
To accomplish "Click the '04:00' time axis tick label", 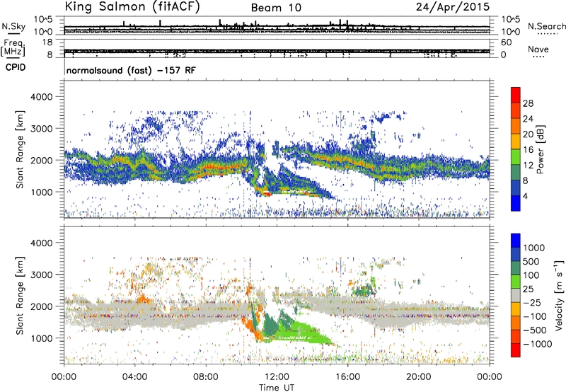I will [134, 377].
